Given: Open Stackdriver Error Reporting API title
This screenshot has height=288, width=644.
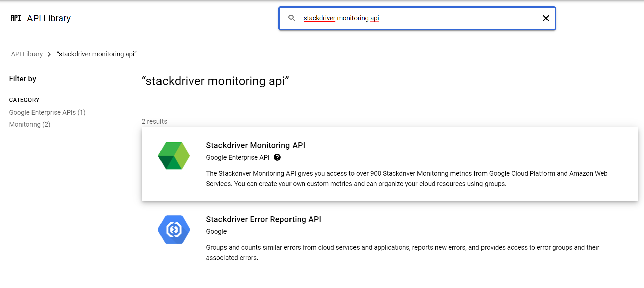Looking at the screenshot, I should click(263, 219).
